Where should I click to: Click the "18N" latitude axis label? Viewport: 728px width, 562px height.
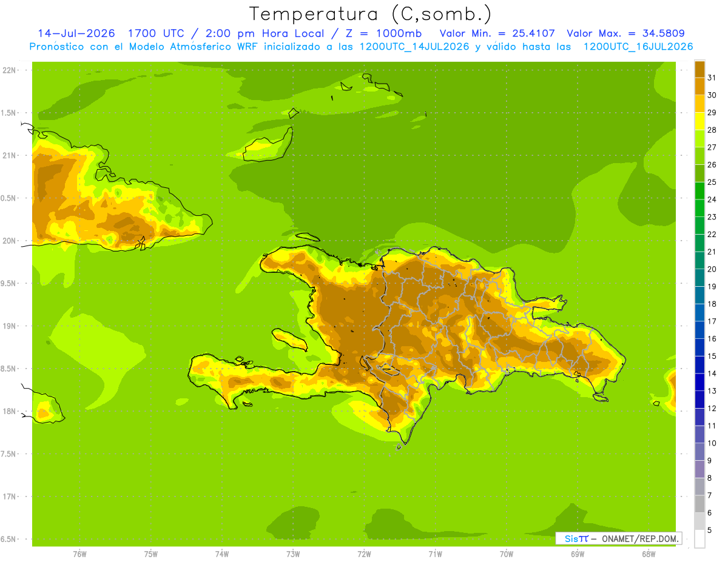point(9,411)
